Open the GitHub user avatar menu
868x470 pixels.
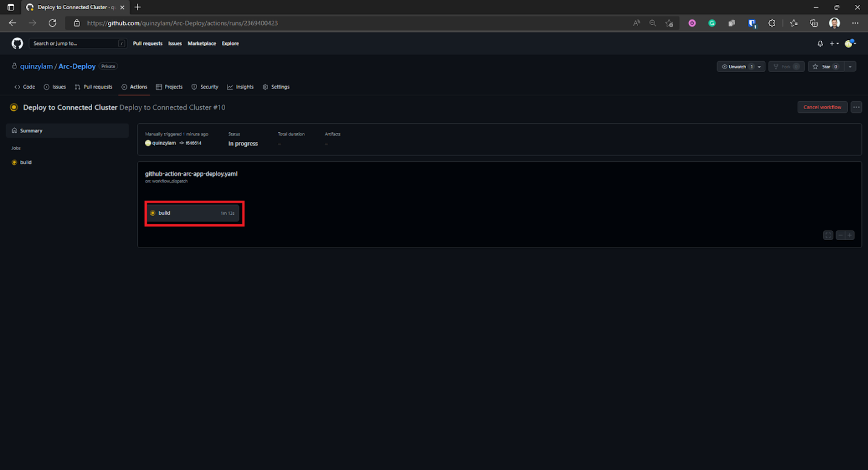pos(850,44)
